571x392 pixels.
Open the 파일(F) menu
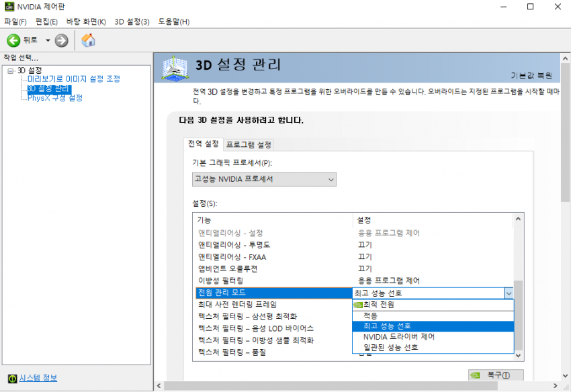pos(15,22)
